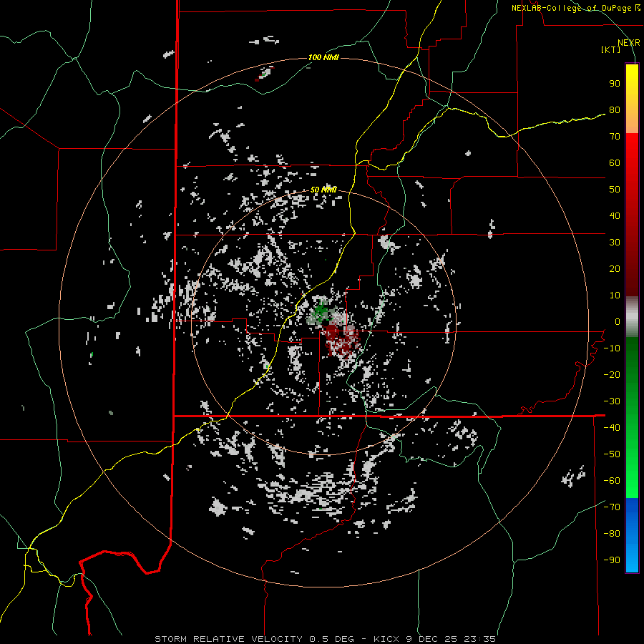The image size is (644, 644).
Task: Click the -90 knots scale label
Action: 612,560
